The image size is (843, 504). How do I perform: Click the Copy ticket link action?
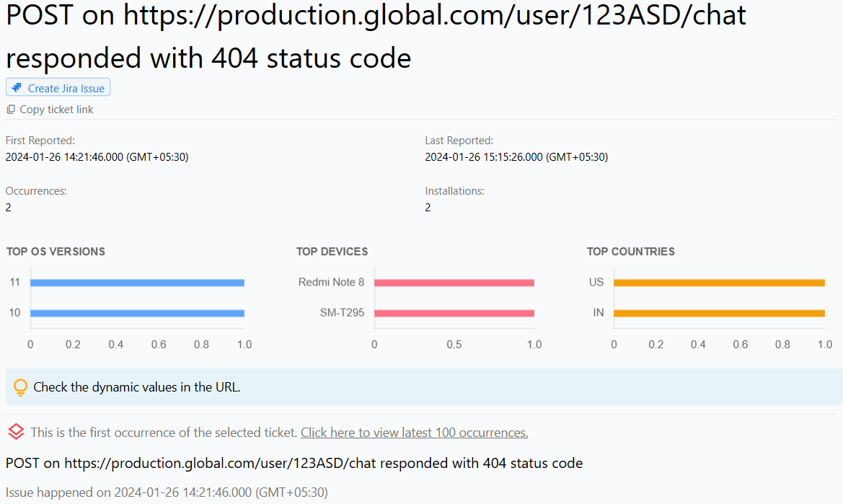[50, 109]
